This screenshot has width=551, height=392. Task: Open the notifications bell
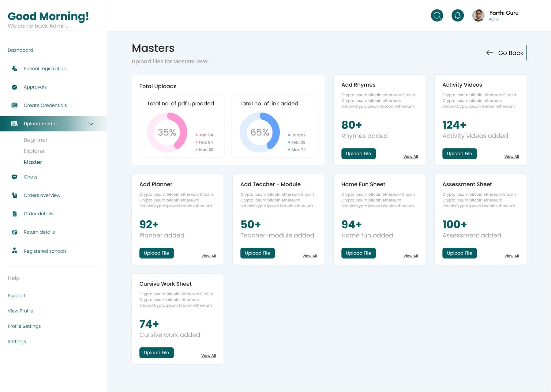coord(458,15)
